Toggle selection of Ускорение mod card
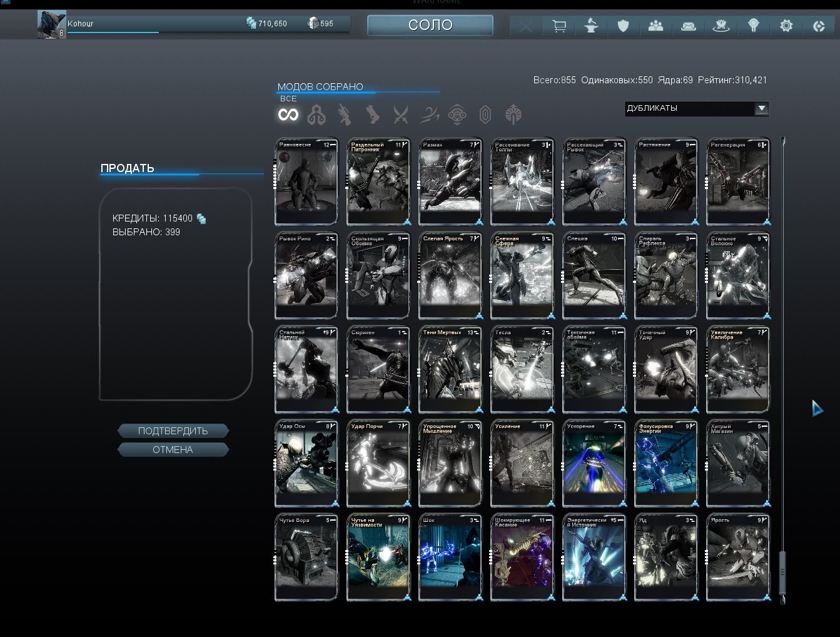 (594, 463)
